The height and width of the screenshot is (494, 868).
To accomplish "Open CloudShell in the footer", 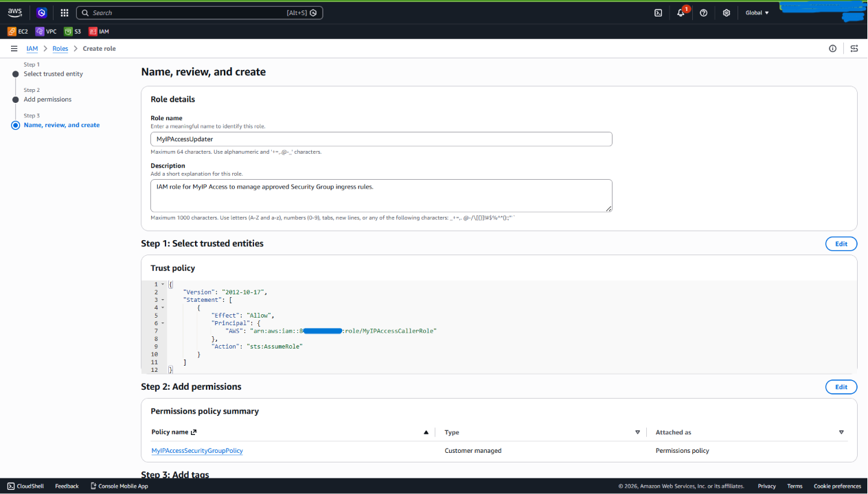I will (25, 486).
